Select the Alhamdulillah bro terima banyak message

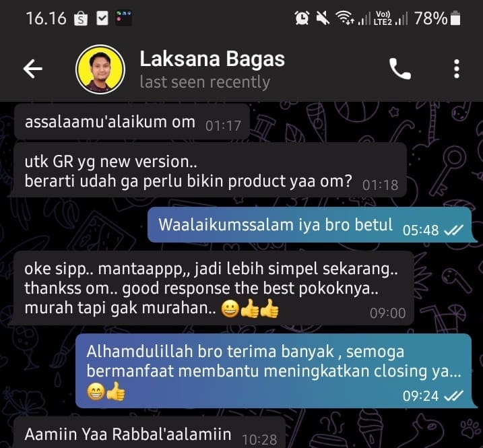pos(274,371)
